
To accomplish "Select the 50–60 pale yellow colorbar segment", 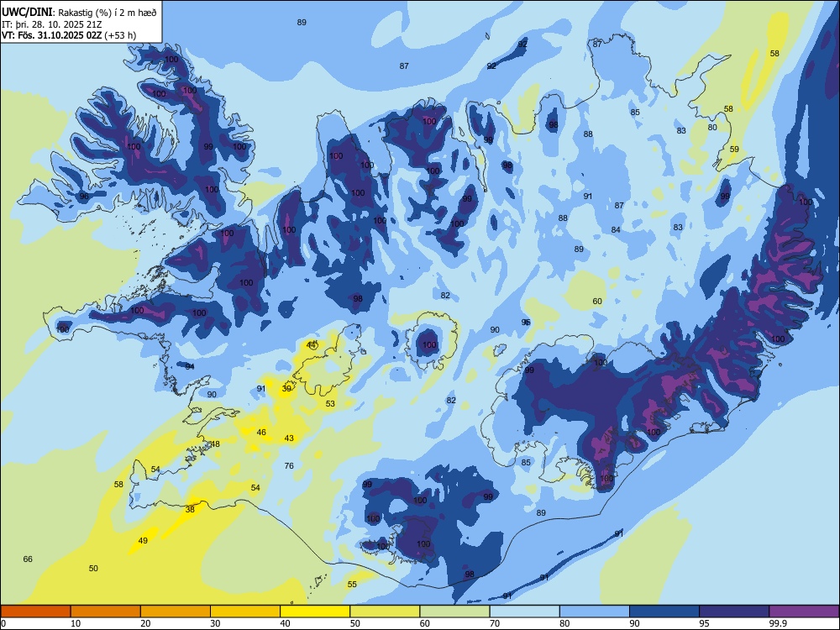I will [x=385, y=612].
